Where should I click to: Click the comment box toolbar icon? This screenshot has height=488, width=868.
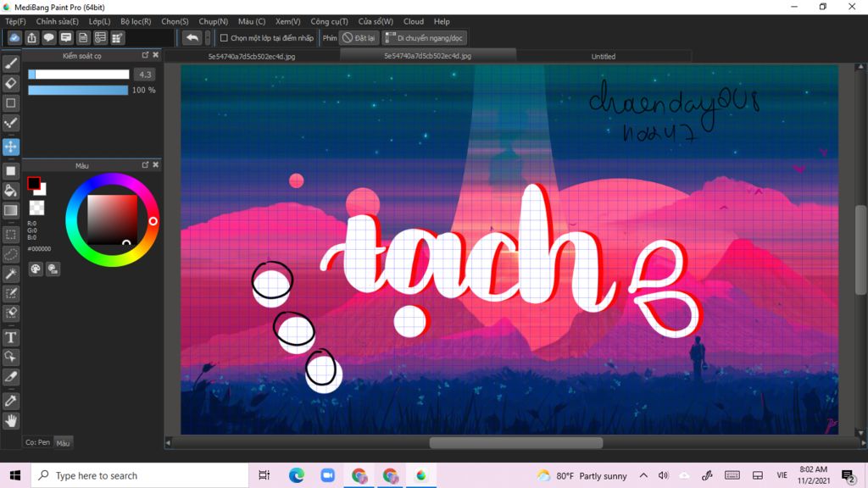pyautogui.click(x=66, y=37)
